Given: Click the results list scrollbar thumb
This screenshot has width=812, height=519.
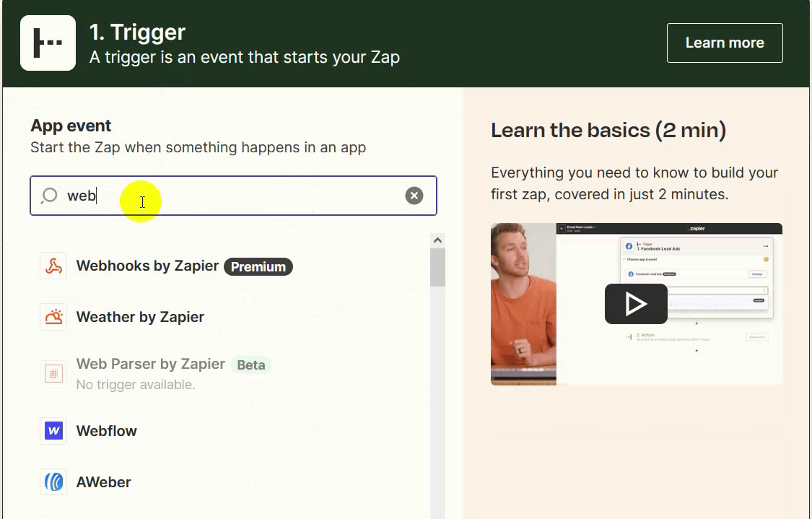Looking at the screenshot, I should pos(437,268).
